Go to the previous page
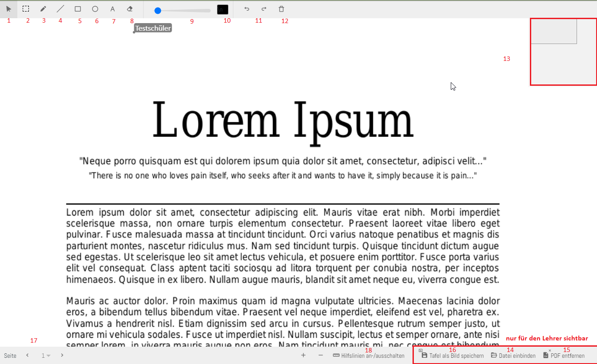Viewport: 597px width, 364px height. pos(27,355)
